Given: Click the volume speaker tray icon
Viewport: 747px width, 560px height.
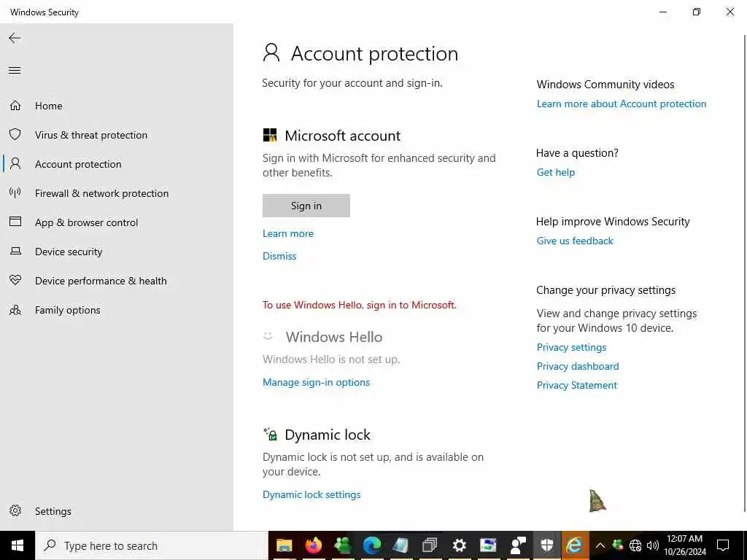Looking at the screenshot, I should click(653, 545).
